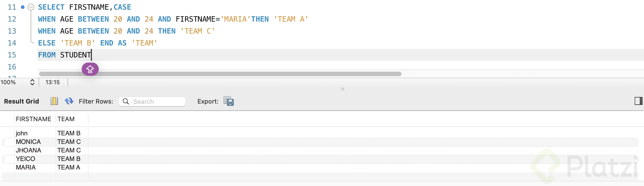Click the blue statement marker on line 11
The image size is (644, 186).
coord(23,7)
